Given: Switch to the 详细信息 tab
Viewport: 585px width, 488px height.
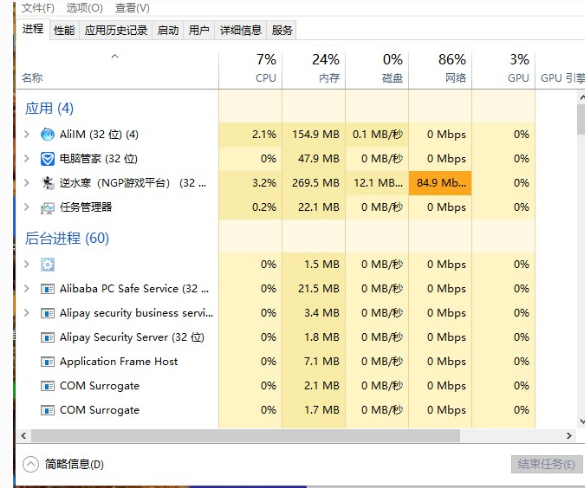Looking at the screenshot, I should tap(241, 30).
